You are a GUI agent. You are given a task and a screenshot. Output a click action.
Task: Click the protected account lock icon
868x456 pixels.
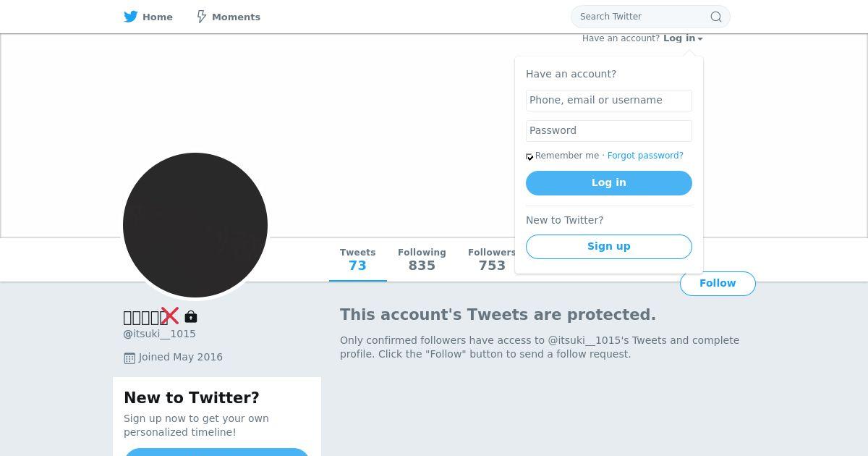click(x=191, y=316)
